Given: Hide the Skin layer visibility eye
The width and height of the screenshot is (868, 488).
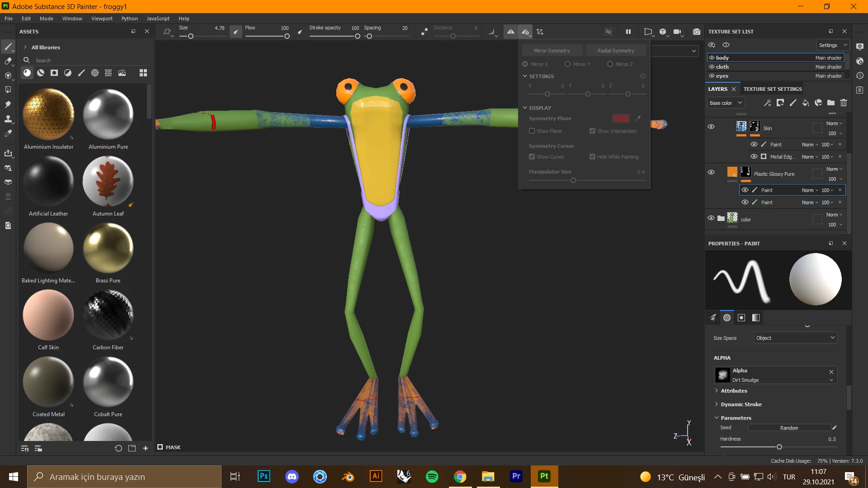Looking at the screenshot, I should click(711, 127).
